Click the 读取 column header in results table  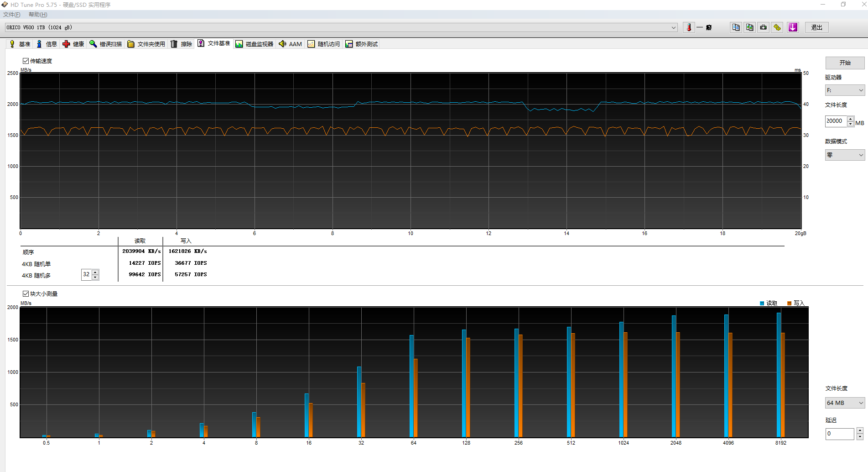coord(140,241)
